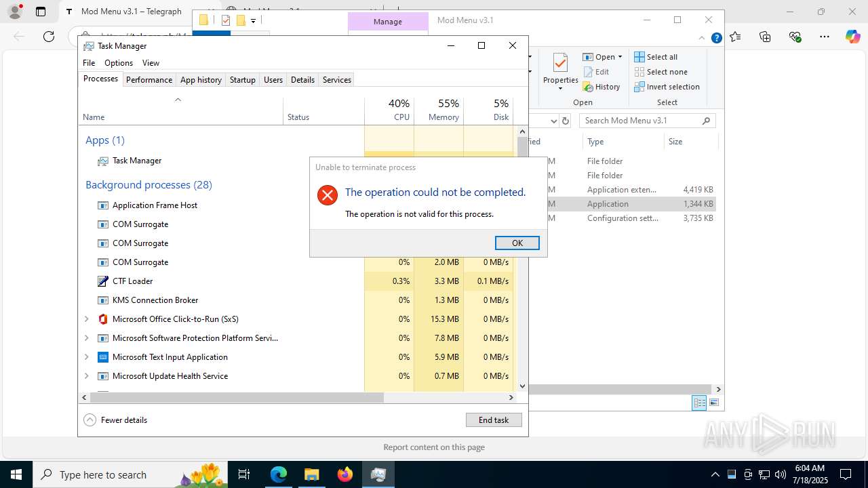Switch to the Services tab

coord(337,80)
